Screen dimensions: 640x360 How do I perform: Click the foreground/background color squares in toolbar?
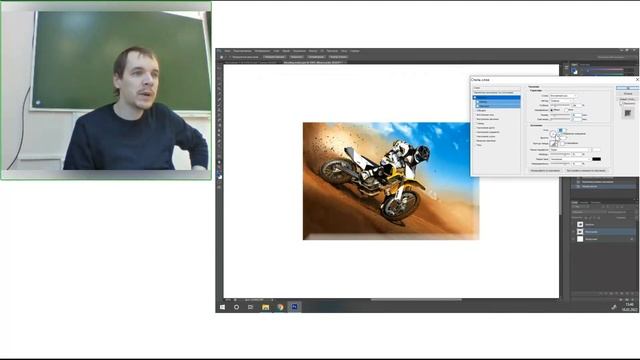coord(220,176)
